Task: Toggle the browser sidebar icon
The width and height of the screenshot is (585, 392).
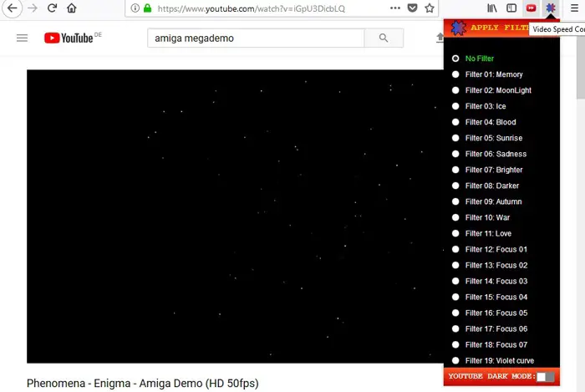Action: pyautogui.click(x=511, y=8)
